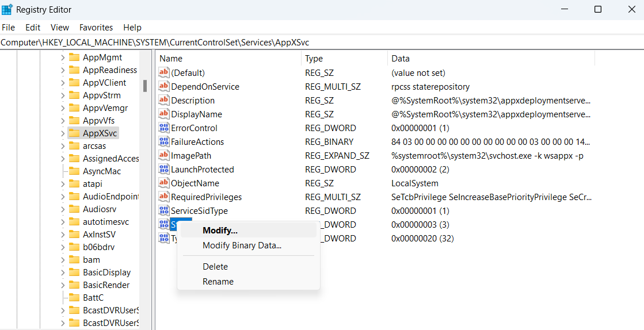
Task: Click the binary icon beside FailureActions
Action: click(164, 141)
